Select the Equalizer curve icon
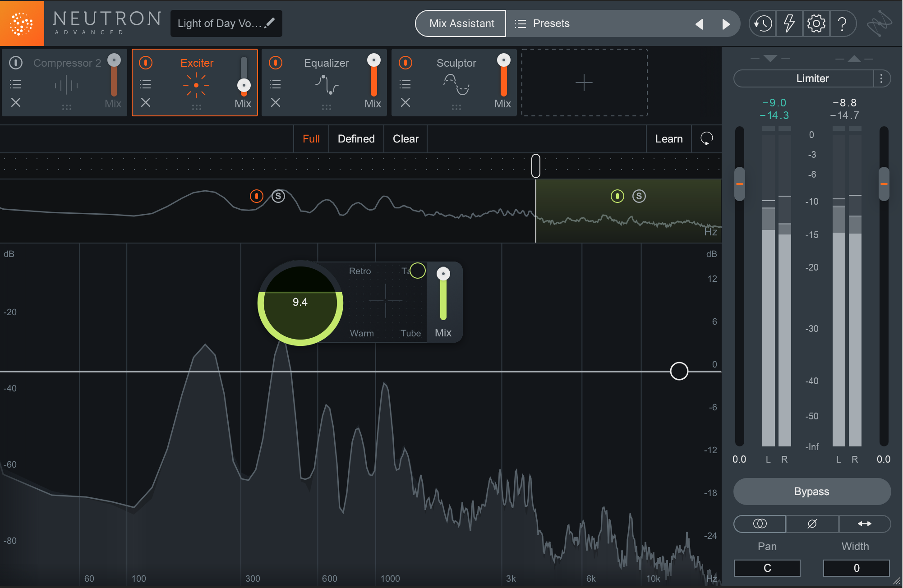This screenshot has height=588, width=903. coord(327,85)
